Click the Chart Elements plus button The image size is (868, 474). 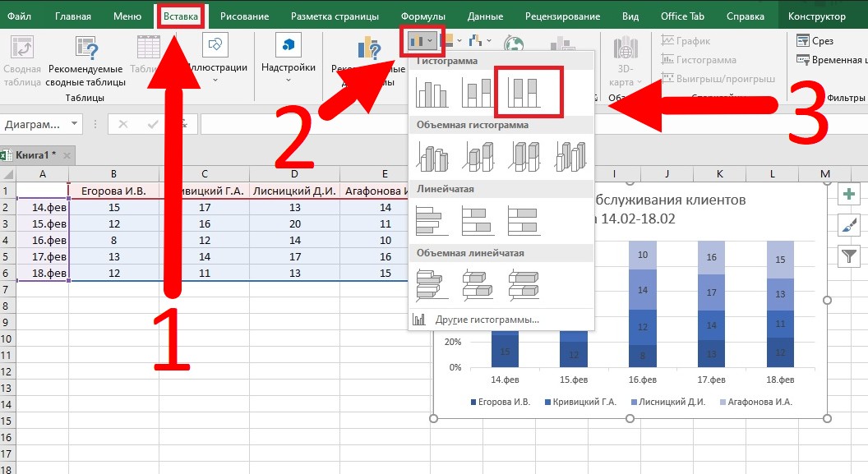pos(848,196)
